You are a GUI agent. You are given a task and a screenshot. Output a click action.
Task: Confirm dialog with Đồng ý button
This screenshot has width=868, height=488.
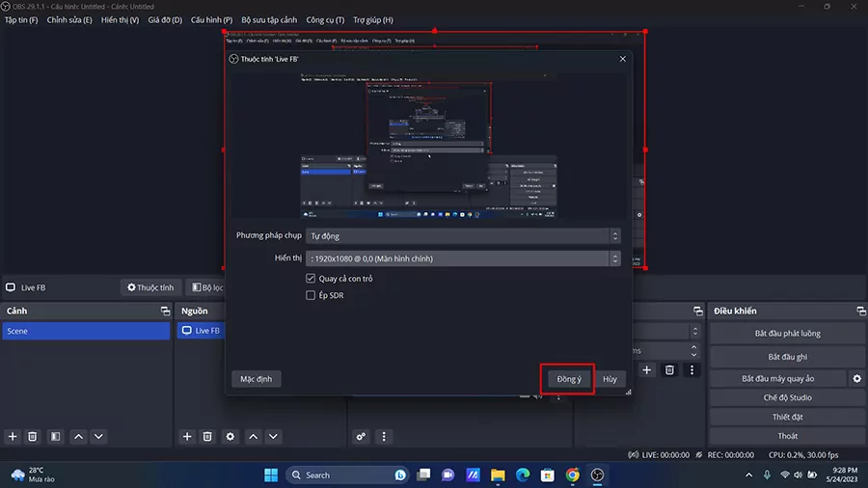(568, 379)
